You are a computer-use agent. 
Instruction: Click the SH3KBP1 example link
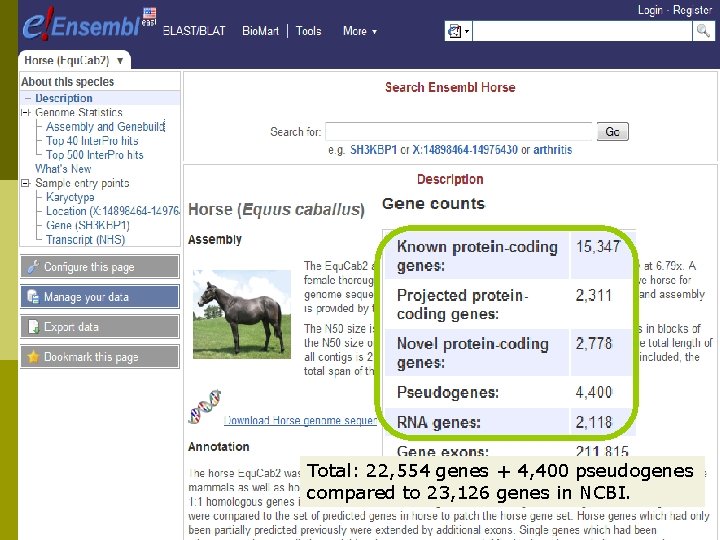pos(373,150)
